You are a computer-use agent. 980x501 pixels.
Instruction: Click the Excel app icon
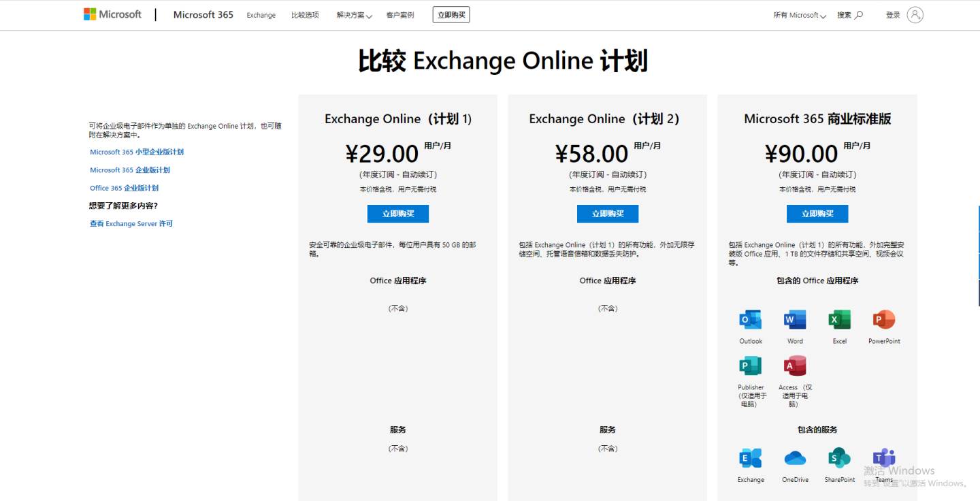click(x=840, y=319)
